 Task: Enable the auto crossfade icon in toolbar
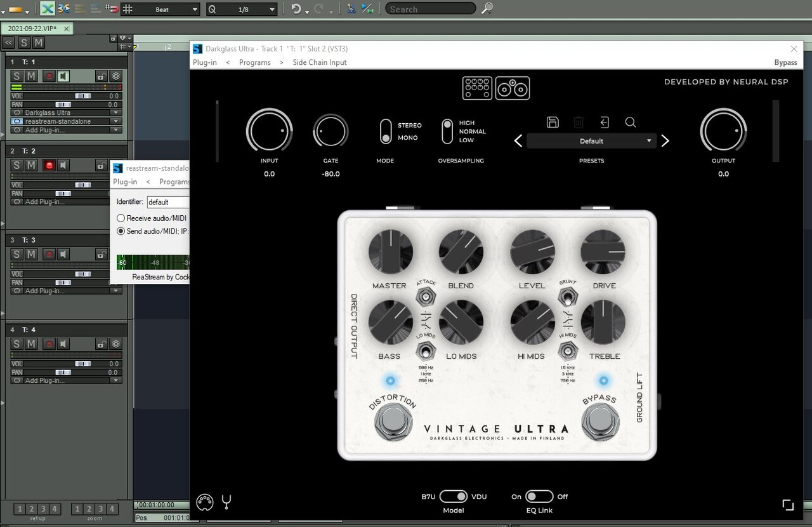(48, 9)
